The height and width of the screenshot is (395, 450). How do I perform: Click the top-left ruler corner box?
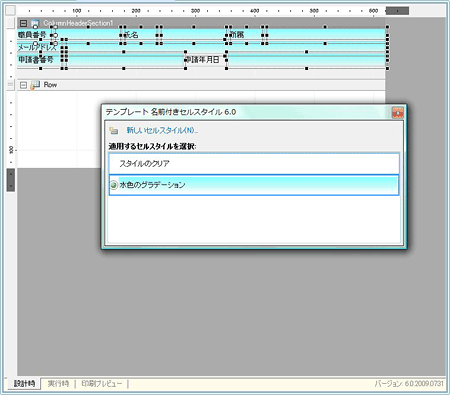tap(11, 11)
